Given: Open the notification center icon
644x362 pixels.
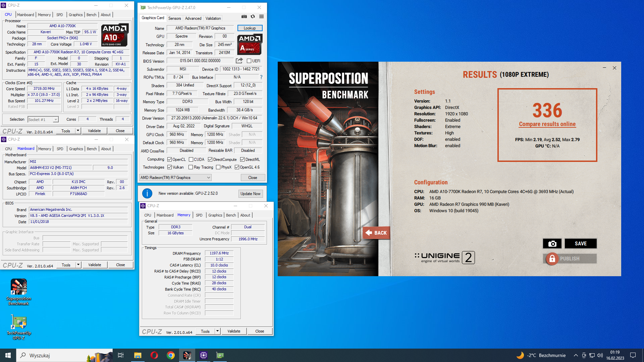Looking at the screenshot, I should pyautogui.click(x=633, y=355).
